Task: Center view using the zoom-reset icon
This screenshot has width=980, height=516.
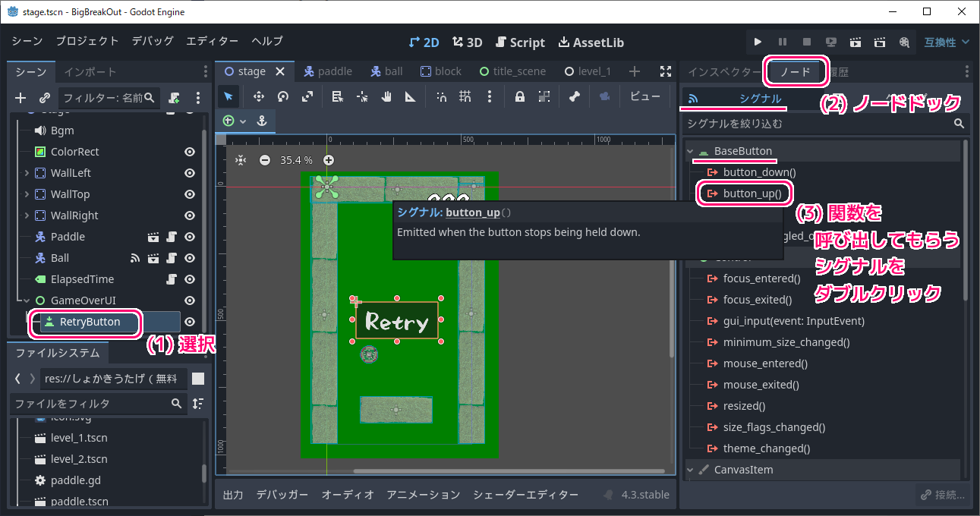Action: tap(241, 160)
